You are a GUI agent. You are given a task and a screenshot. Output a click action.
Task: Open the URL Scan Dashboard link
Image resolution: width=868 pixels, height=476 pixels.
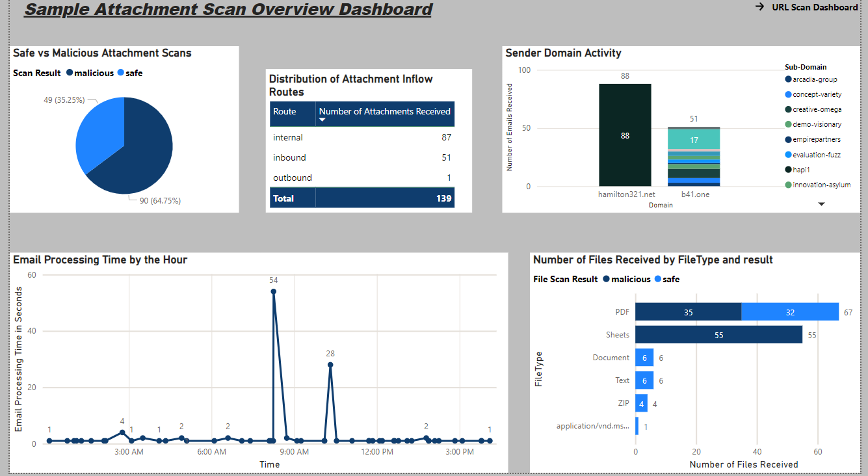click(x=814, y=7)
